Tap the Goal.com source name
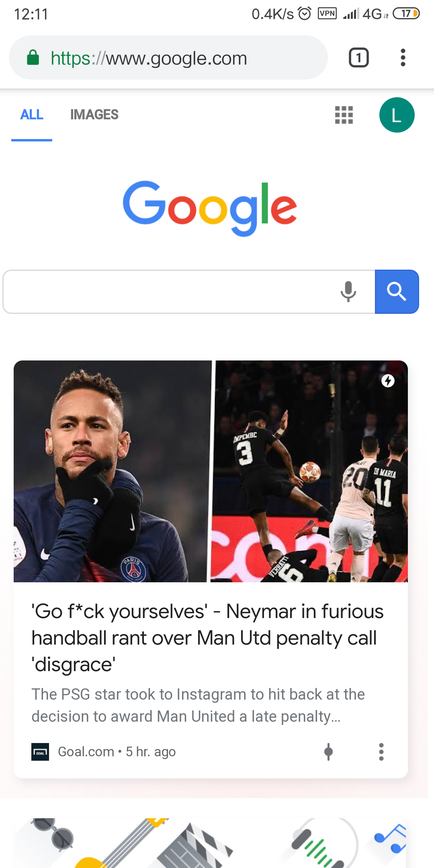The width and height of the screenshot is (434, 868). (x=86, y=752)
